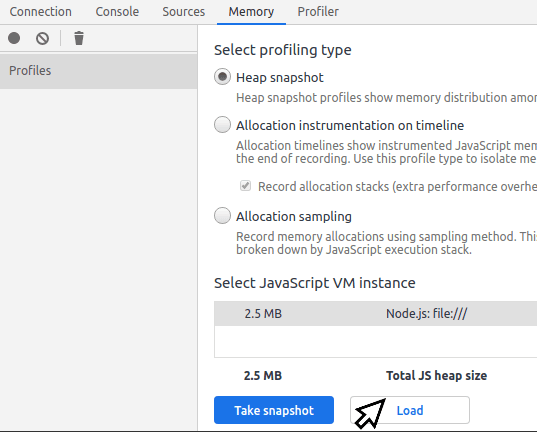537x432 pixels.
Task: Open the Connection tab
Action: tap(40, 12)
